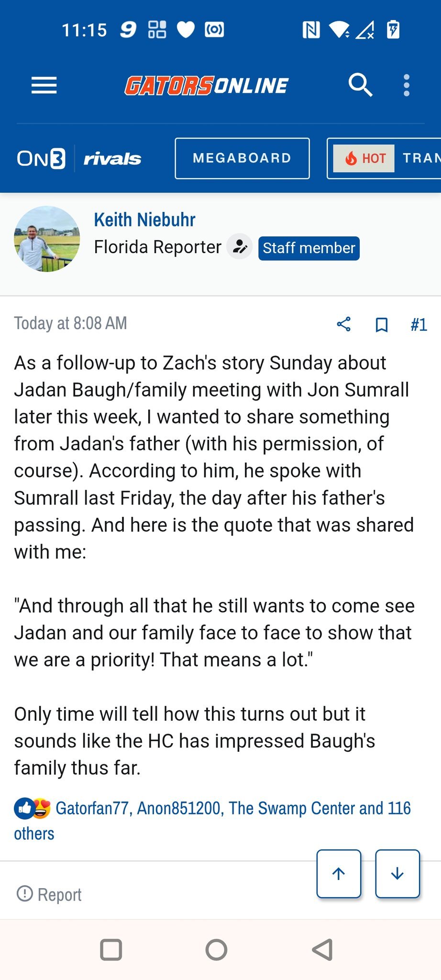This screenshot has height=980, width=441.
Task: Switch to the MEGABOARD tab
Action: (242, 158)
